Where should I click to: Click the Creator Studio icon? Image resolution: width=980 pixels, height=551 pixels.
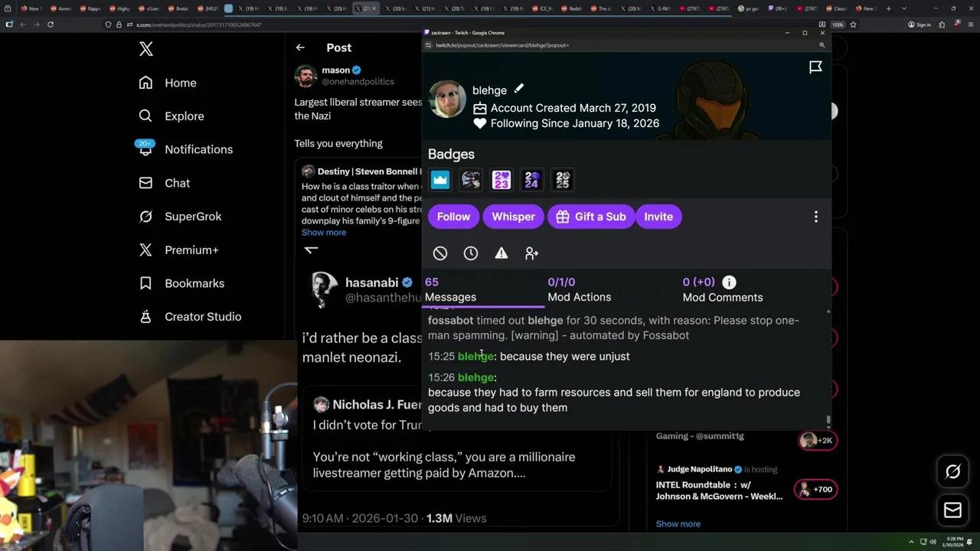pyautogui.click(x=145, y=317)
